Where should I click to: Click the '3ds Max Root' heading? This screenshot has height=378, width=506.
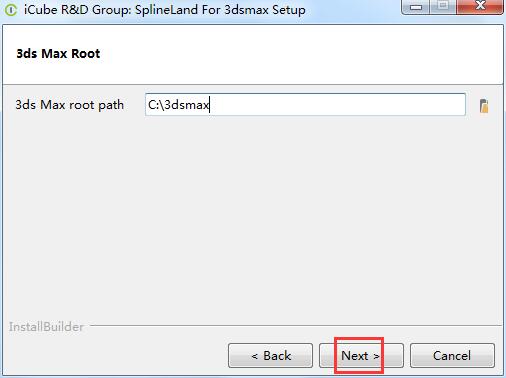pos(58,54)
